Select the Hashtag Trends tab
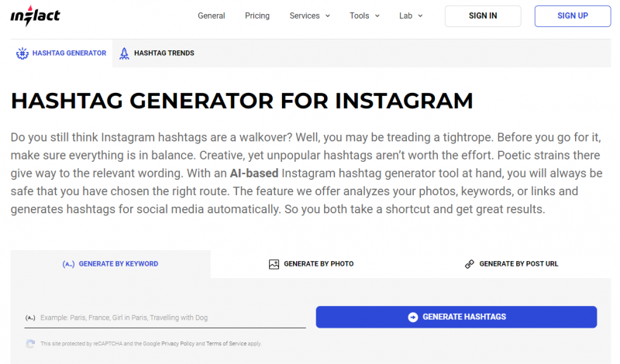 pos(164,53)
